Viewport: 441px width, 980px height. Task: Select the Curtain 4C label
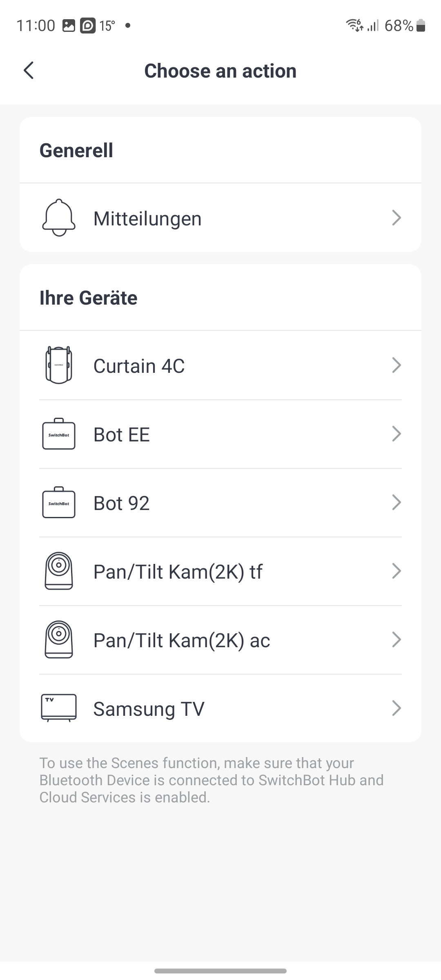click(x=139, y=366)
